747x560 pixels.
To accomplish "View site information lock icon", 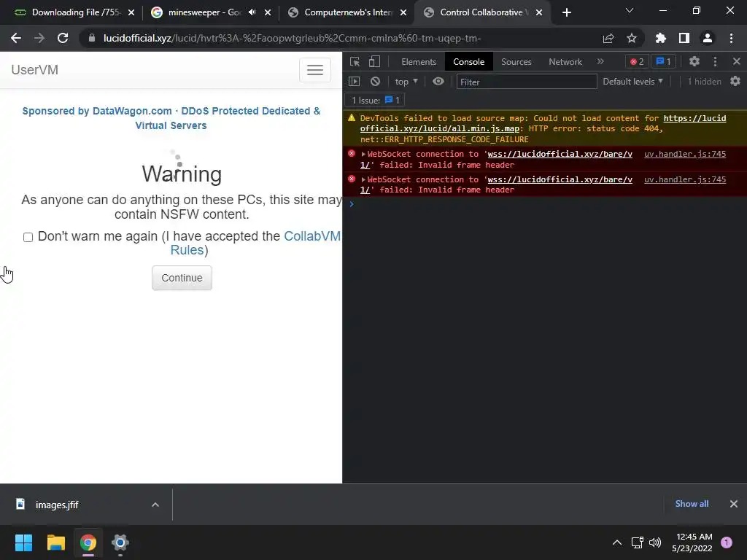I will (91, 38).
